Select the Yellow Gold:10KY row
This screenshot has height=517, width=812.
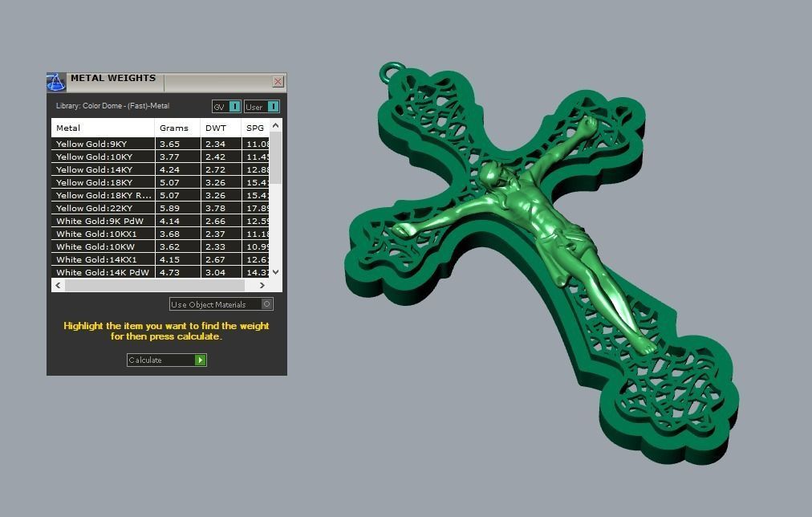point(160,157)
